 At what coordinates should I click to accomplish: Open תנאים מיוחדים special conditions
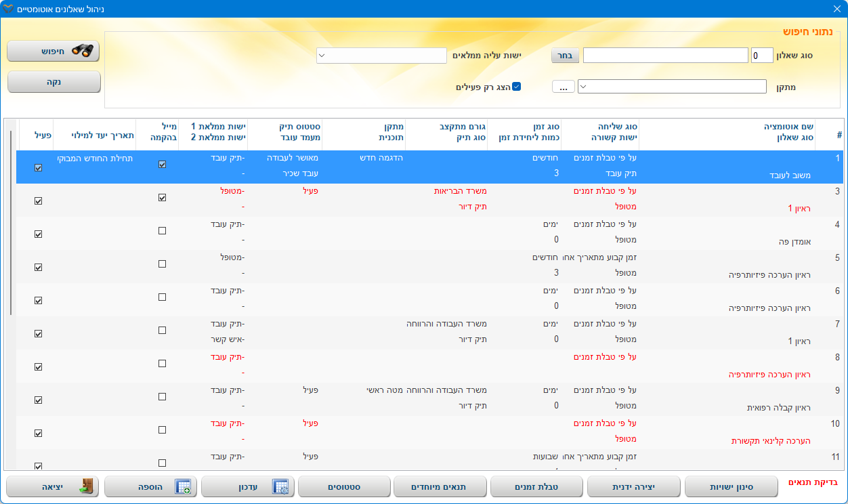[442, 486]
